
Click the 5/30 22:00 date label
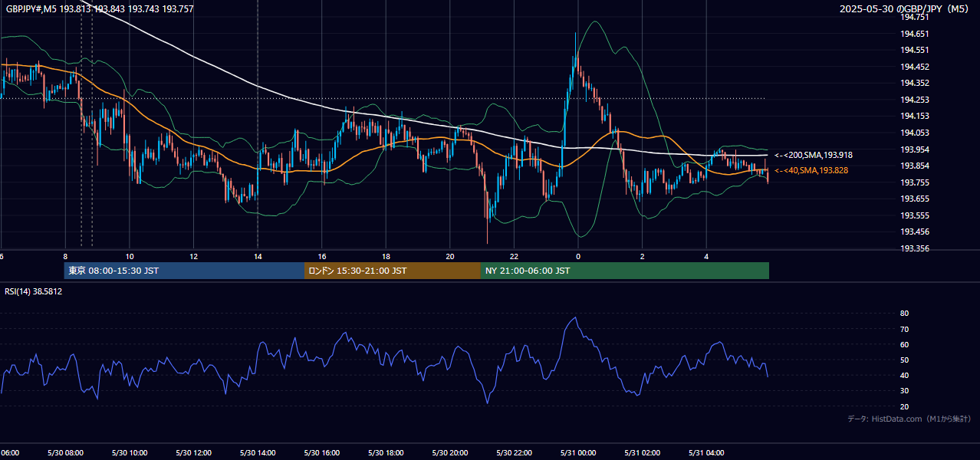click(x=514, y=453)
